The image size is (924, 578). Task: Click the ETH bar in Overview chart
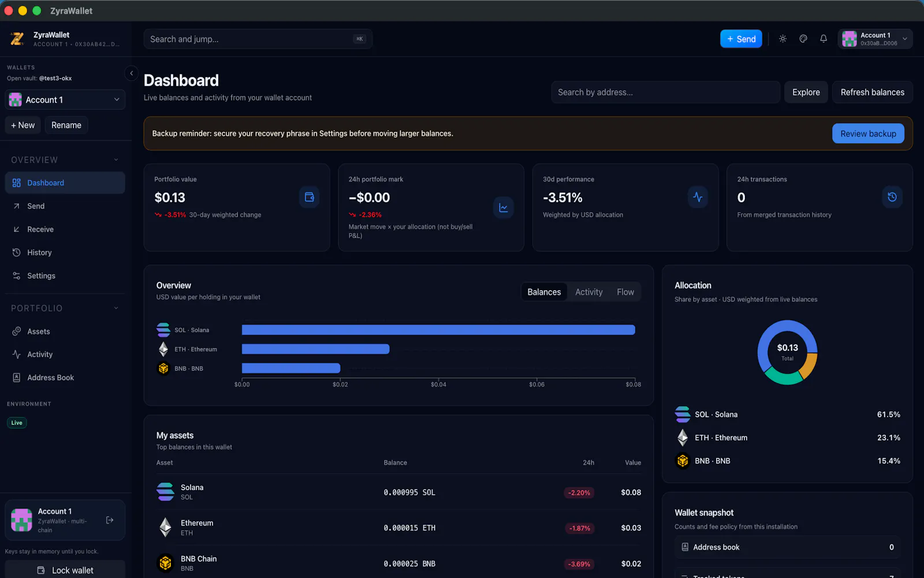tap(315, 349)
